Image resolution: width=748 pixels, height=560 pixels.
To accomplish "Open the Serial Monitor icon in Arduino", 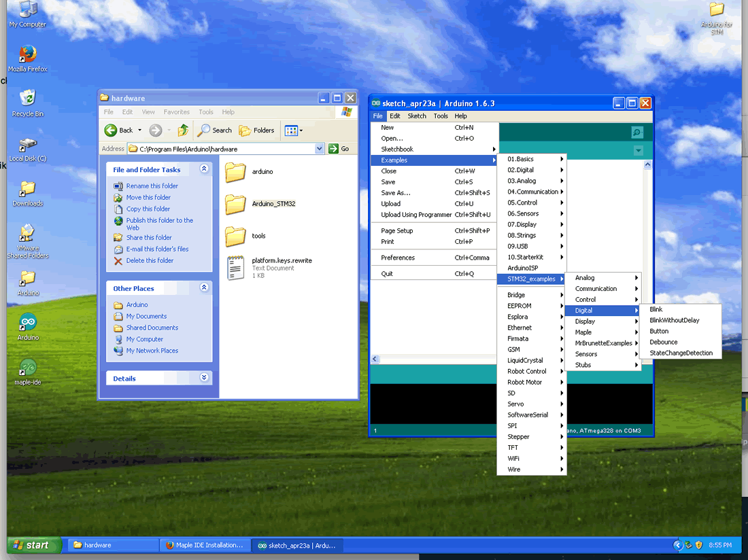I will pyautogui.click(x=637, y=132).
